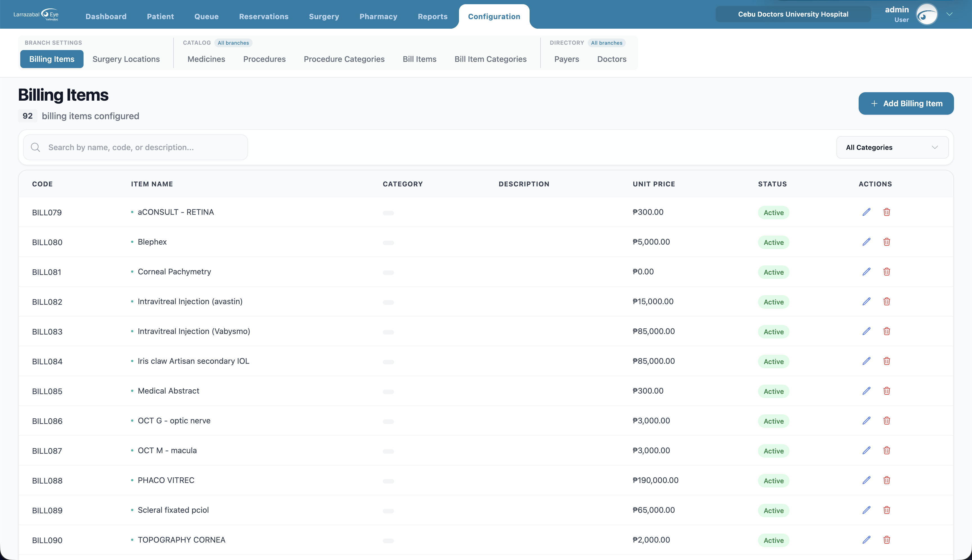The width and height of the screenshot is (972, 560).
Task: Select the Billing Items settings tab
Action: tap(51, 59)
